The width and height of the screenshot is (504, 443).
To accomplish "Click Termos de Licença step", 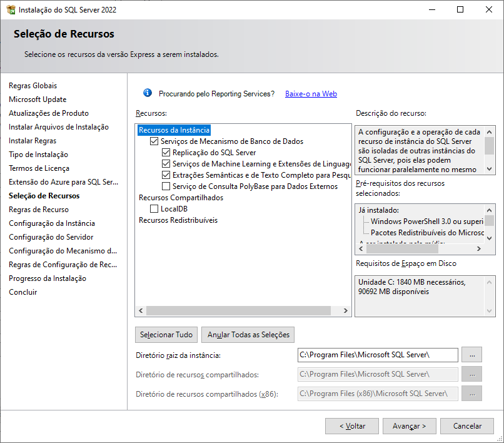I will [x=39, y=168].
